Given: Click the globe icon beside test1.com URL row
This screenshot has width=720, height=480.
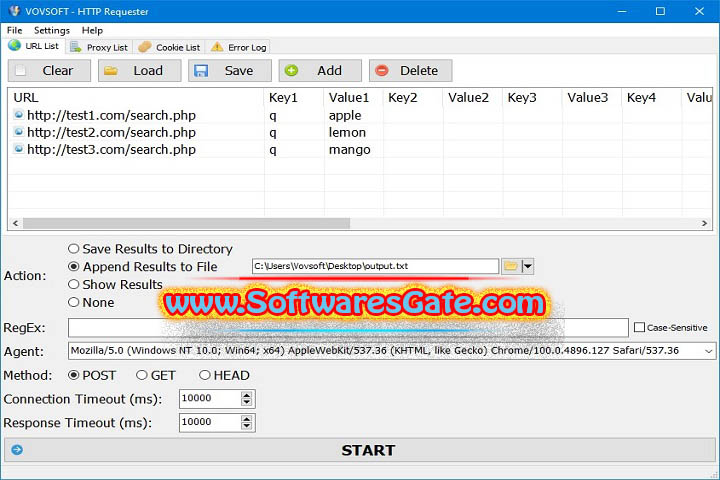Looking at the screenshot, I should [x=19, y=114].
